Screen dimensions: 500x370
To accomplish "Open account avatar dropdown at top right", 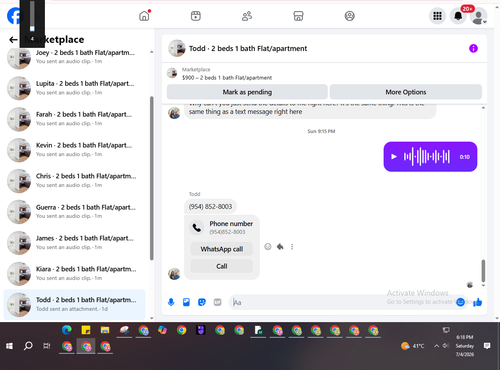I will [x=479, y=16].
